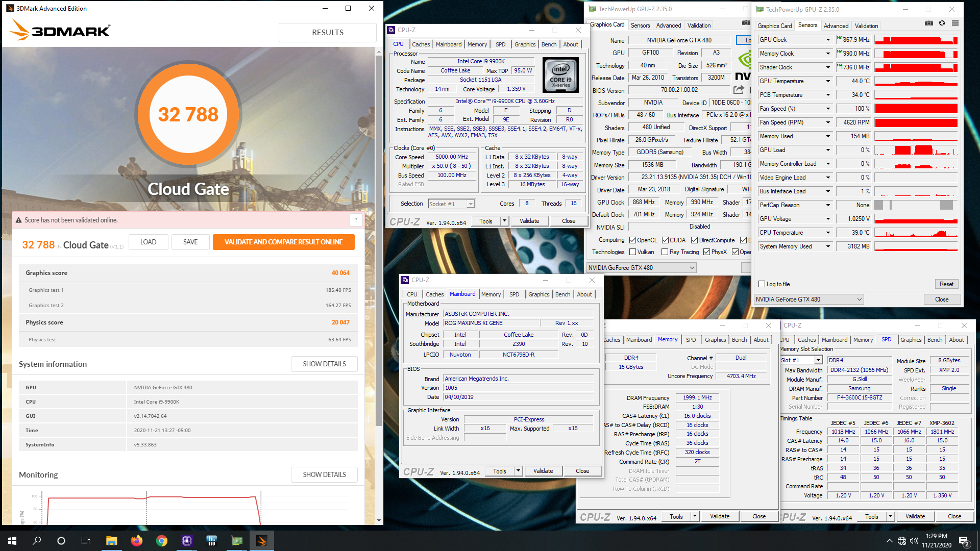
Task: Toggle the DirectCompute checkbox in GPU-Z
Action: 694,240
